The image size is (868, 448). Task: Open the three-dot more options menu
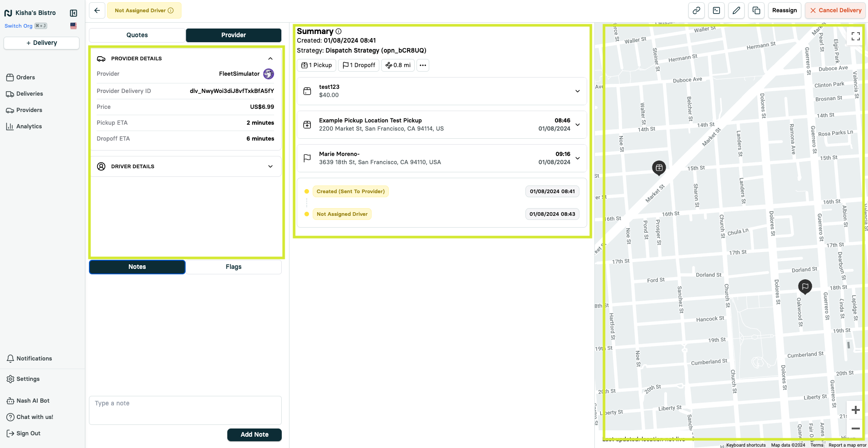(x=422, y=65)
